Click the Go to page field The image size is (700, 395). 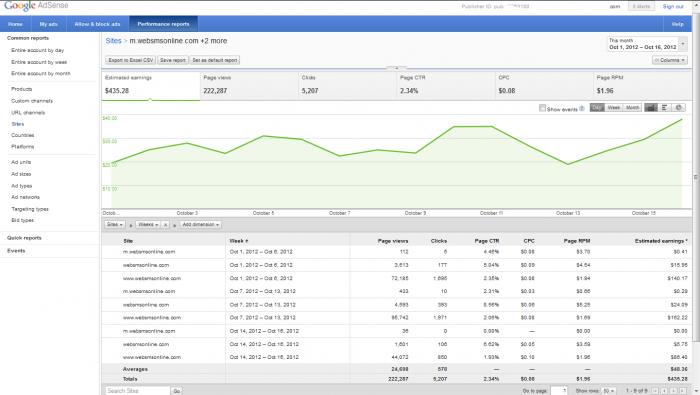(x=558, y=391)
